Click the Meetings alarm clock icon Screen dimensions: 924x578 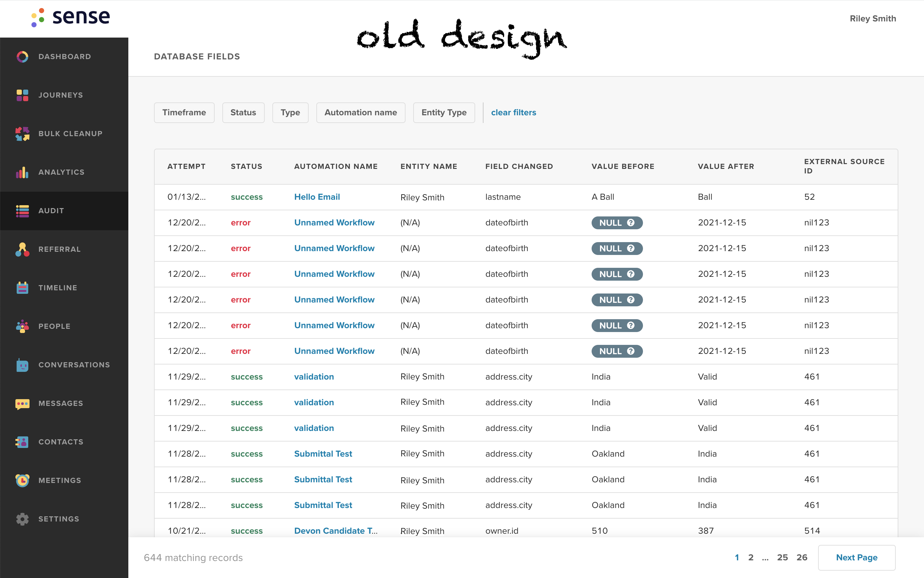pyautogui.click(x=22, y=480)
